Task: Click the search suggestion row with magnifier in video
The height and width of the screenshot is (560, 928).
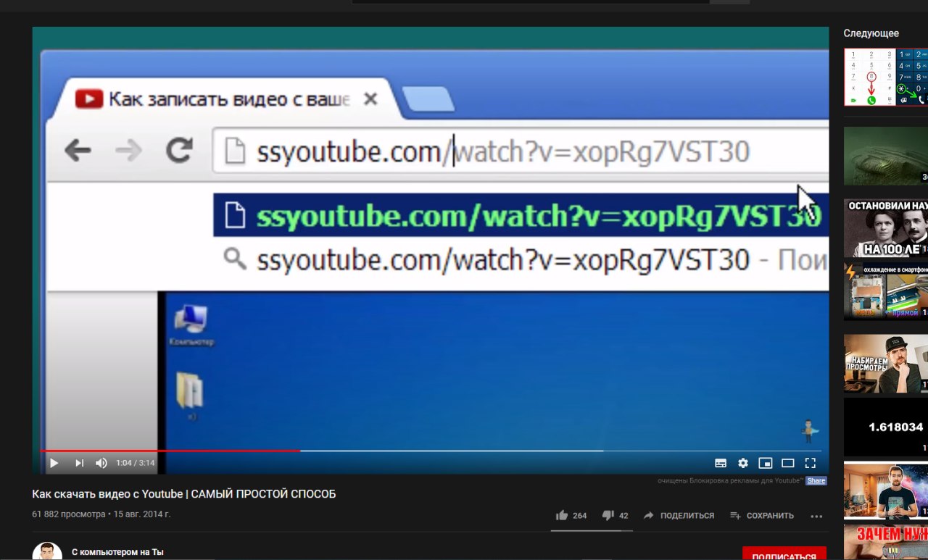Action: [521, 259]
